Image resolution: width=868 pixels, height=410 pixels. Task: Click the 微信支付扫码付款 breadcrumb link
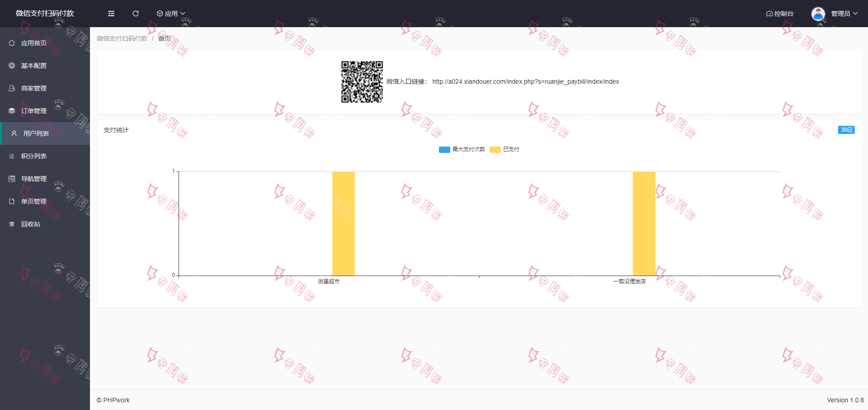[x=122, y=38]
